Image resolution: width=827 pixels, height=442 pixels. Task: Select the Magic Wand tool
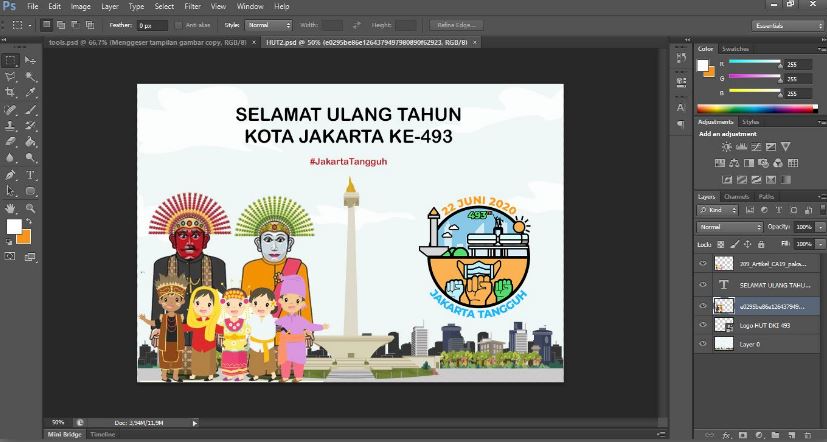(31, 77)
